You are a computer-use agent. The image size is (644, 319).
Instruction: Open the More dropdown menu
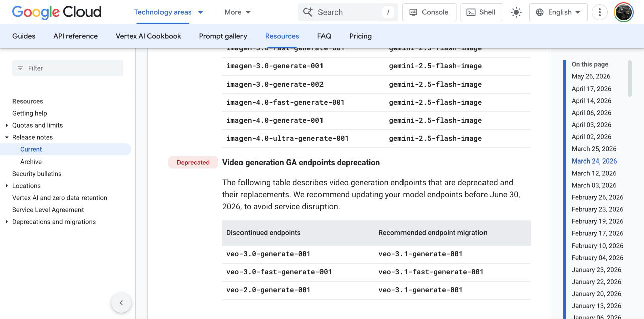(237, 12)
